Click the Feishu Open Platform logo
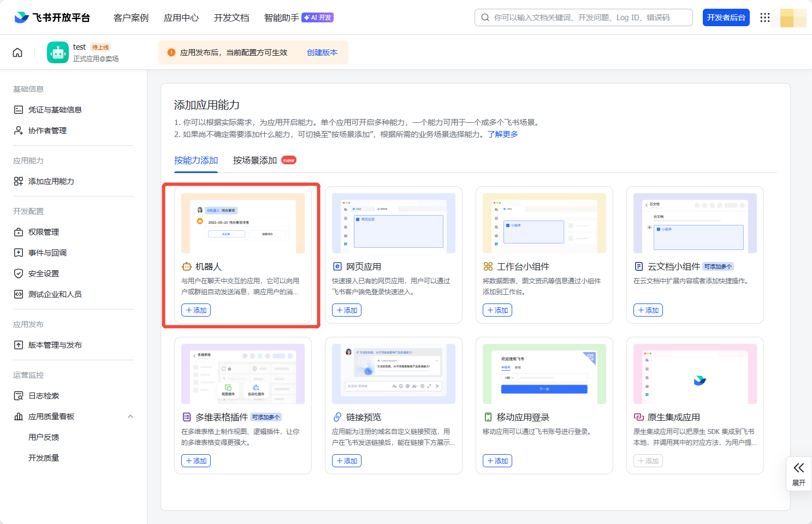Image resolution: width=812 pixels, height=524 pixels. tap(52, 17)
